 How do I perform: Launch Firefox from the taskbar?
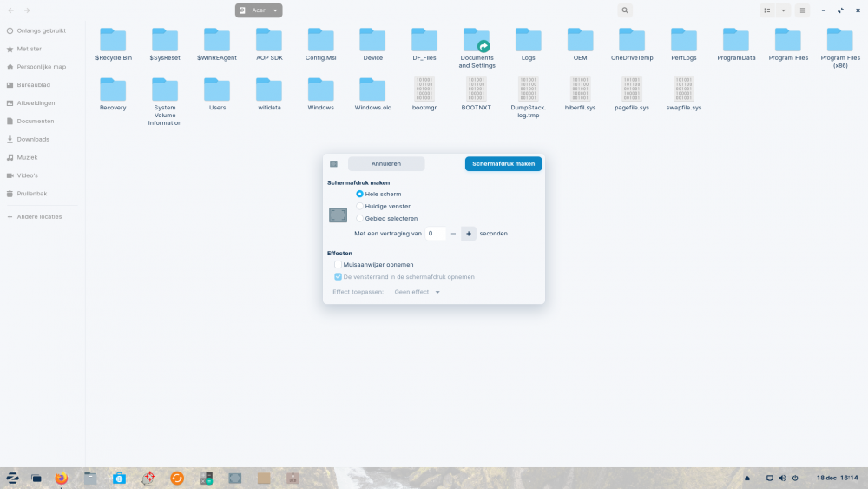[62, 478]
